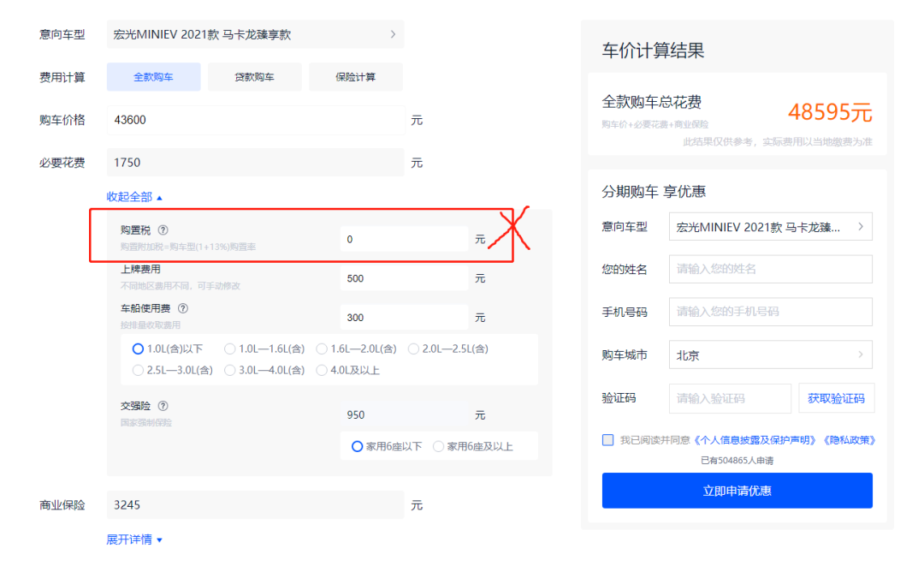Select the 1.0L(含)以下 displacement option
The image size is (924, 566).
tap(168, 349)
